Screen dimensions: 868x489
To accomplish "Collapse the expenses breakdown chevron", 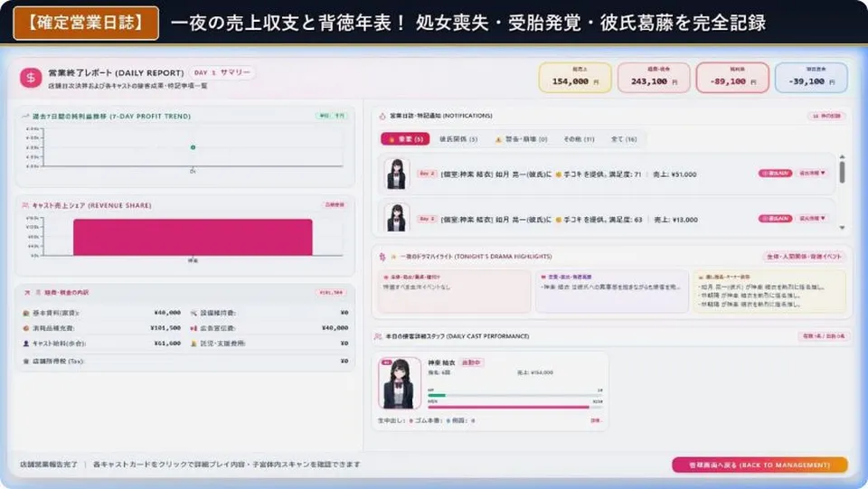I will (26, 292).
